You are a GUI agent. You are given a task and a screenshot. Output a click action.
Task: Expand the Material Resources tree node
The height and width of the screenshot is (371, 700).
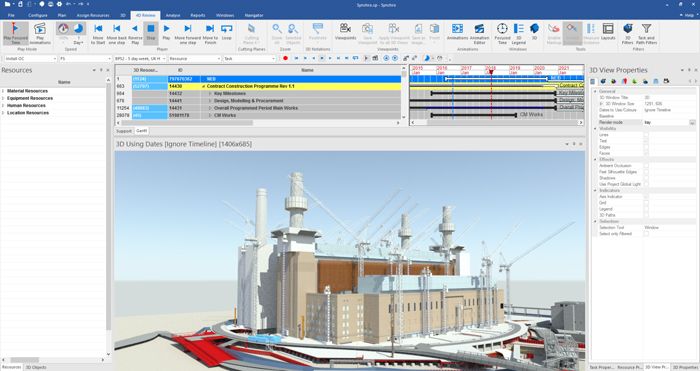point(3,91)
